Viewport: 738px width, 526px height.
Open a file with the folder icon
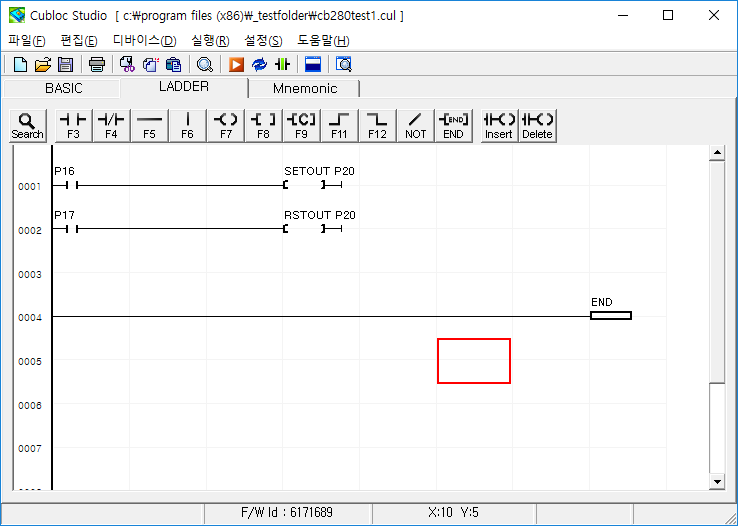(x=42, y=65)
